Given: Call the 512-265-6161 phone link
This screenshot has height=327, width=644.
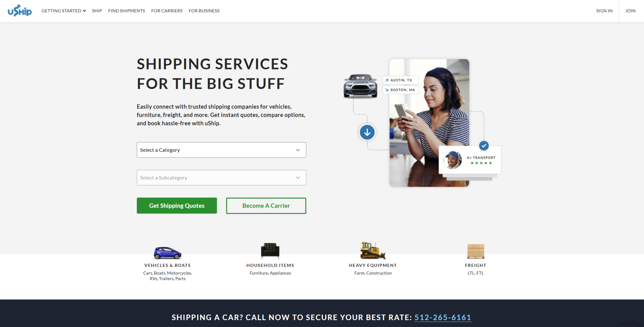Looking at the screenshot, I should 442,317.
